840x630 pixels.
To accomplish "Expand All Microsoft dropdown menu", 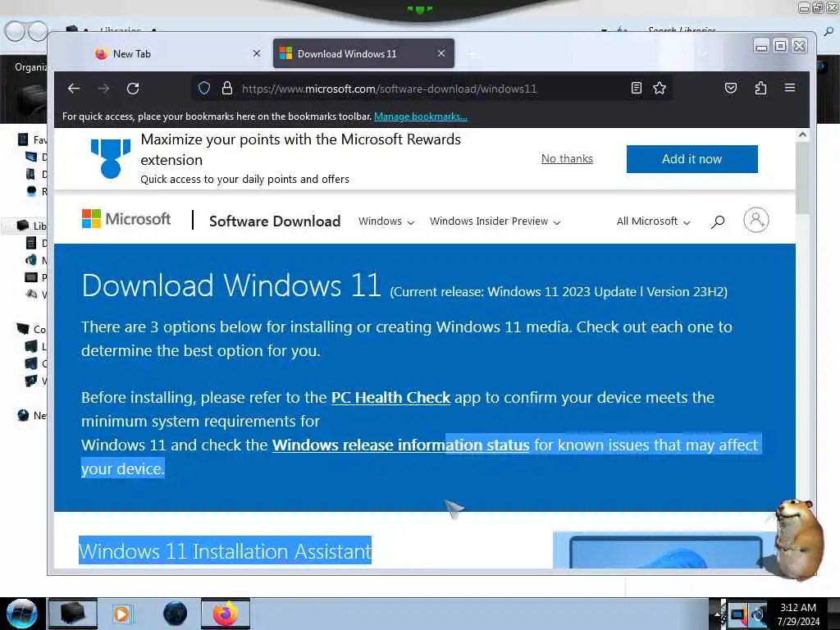I will click(x=654, y=221).
